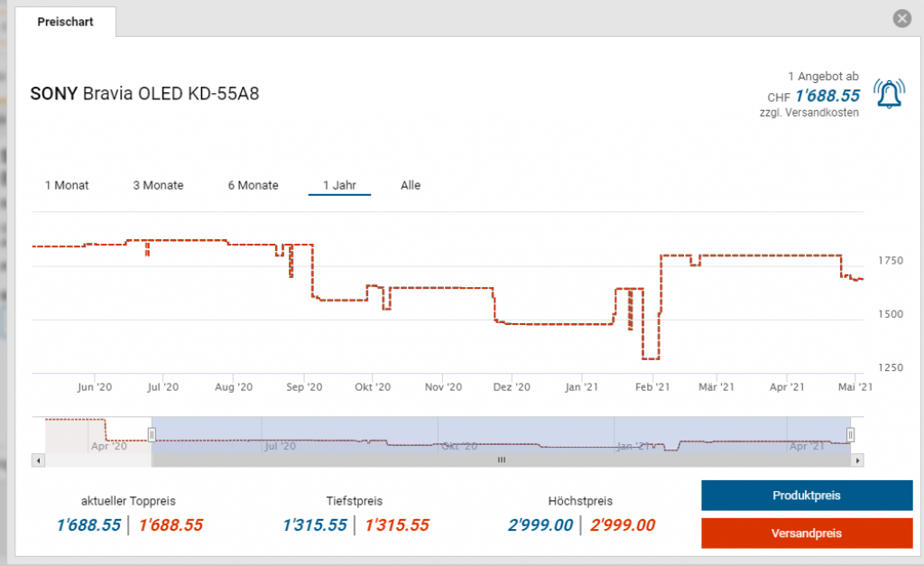This screenshot has width=924, height=566.
Task: Click the CHF 1'688.55 offer price
Action: (827, 96)
